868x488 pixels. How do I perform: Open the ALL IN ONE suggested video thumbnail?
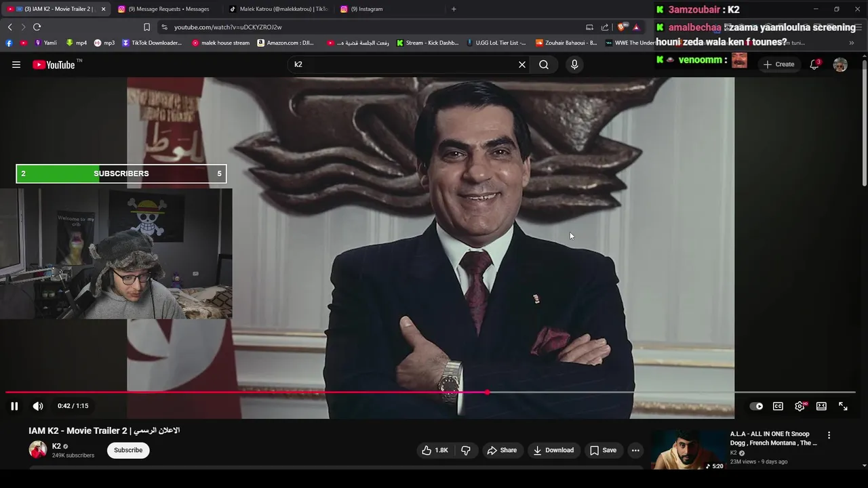click(x=688, y=449)
